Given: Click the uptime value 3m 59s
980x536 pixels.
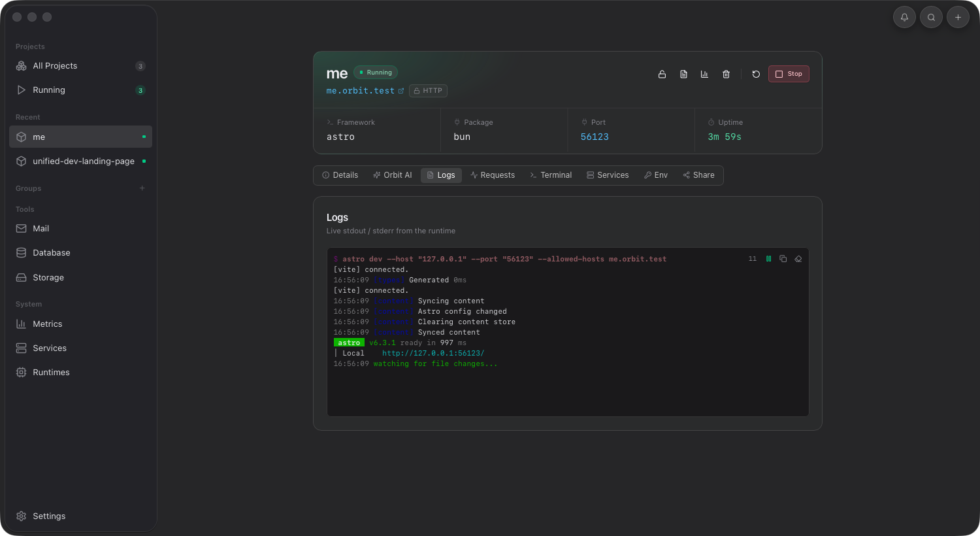Looking at the screenshot, I should tap(725, 137).
